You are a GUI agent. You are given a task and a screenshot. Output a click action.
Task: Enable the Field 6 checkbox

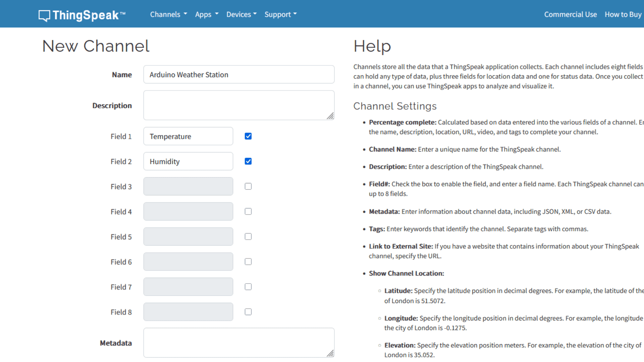click(x=248, y=262)
